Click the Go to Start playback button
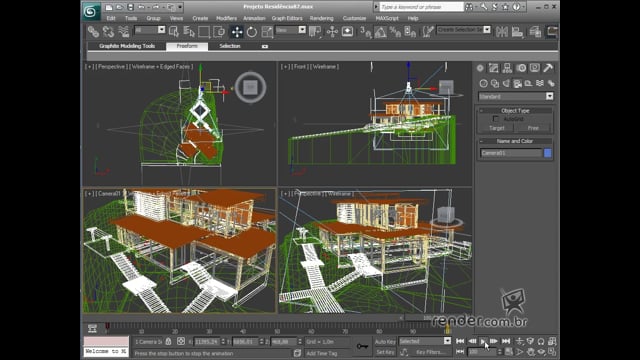640x360 pixels. (x=460, y=341)
